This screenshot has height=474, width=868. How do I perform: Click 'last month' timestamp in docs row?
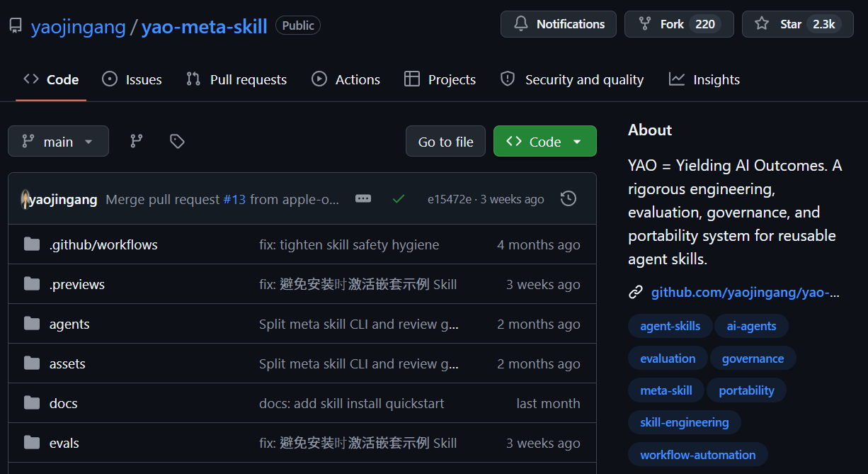[x=549, y=403]
